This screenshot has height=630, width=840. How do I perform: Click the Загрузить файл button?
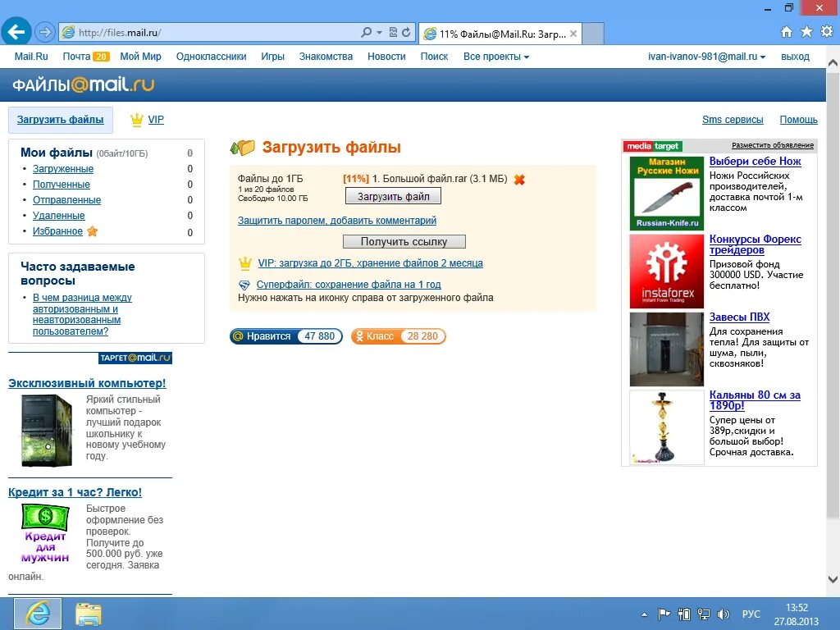[x=393, y=197]
